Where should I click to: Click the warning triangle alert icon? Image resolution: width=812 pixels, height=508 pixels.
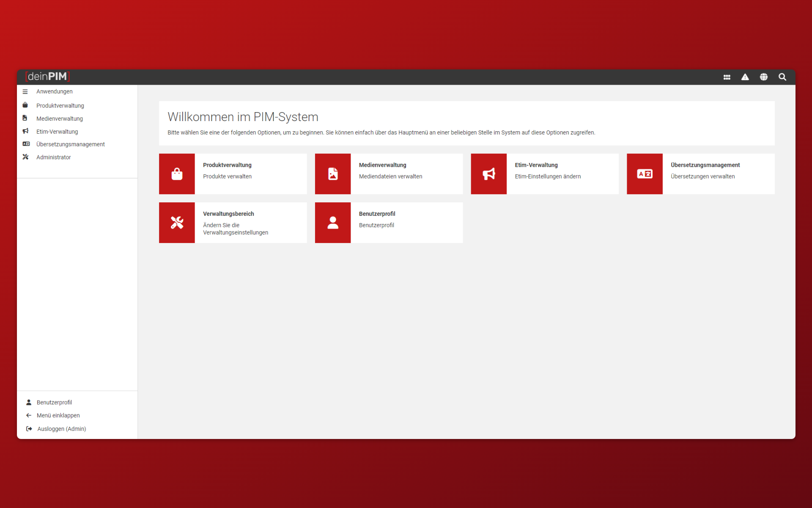click(745, 77)
